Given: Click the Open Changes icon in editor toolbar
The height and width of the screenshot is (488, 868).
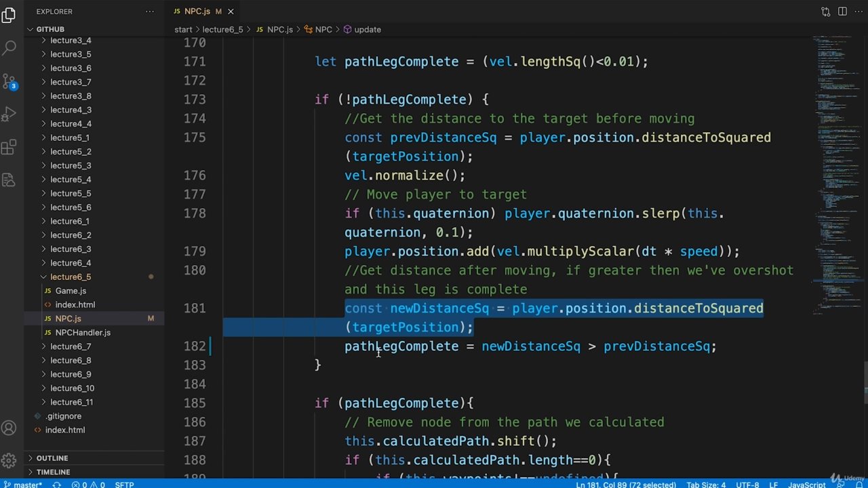Looking at the screenshot, I should coord(825,12).
